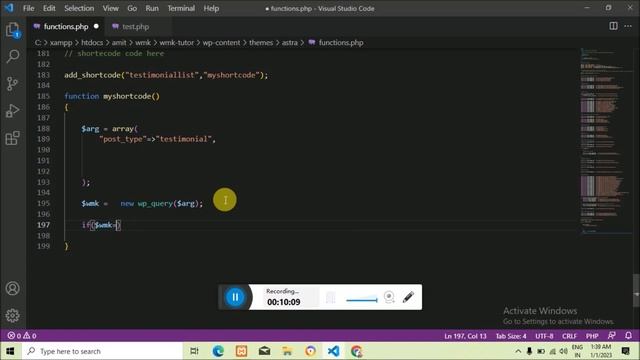Show errors and warnings in status bar
This screenshot has width=640, height=360.
(x=22, y=336)
